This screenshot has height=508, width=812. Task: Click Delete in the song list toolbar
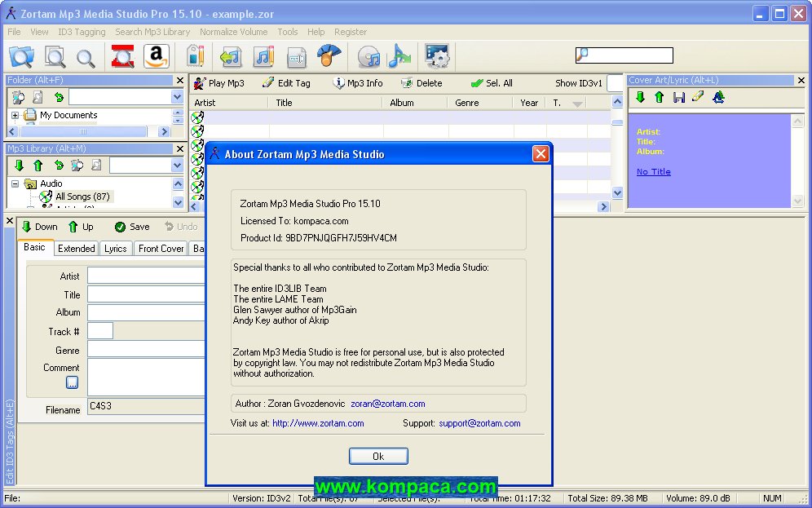tap(422, 83)
